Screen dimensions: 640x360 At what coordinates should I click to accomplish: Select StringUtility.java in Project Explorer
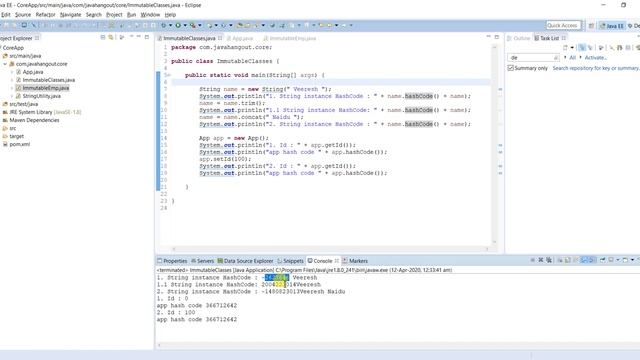tap(38, 96)
